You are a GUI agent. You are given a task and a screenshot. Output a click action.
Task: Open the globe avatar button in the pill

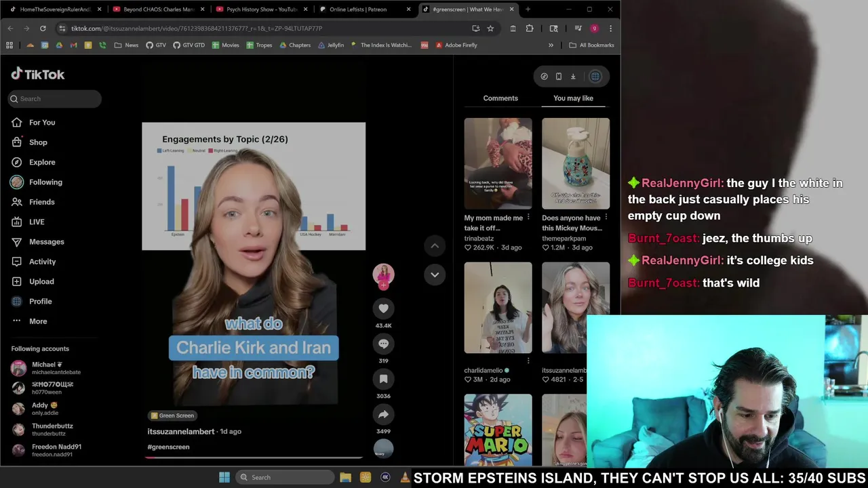(595, 77)
